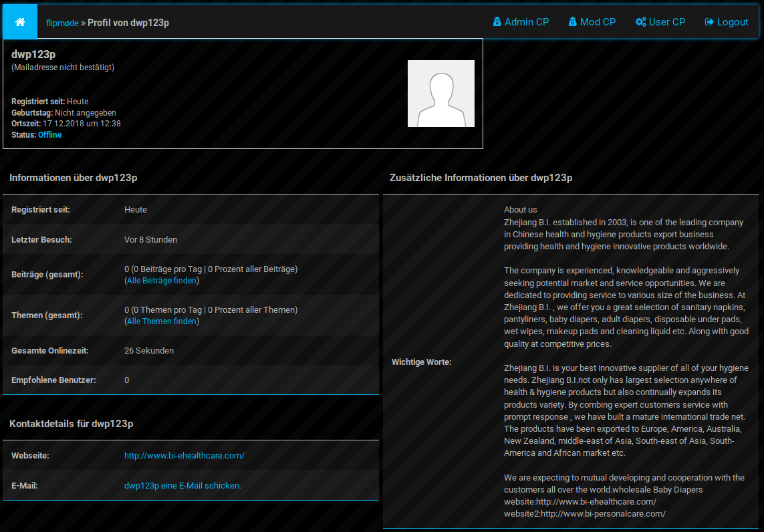Screen dimensions: 764x532
Task: Click the User CP gears icon
Action: click(640, 22)
